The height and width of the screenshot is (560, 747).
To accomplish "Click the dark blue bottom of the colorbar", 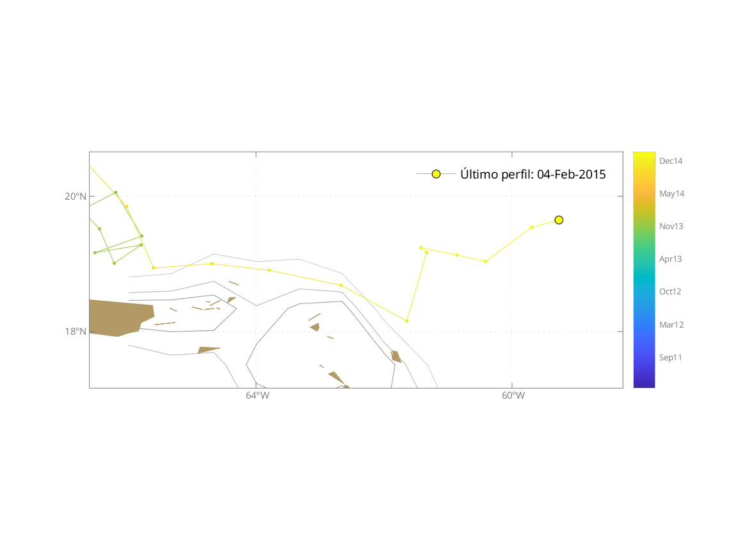I will [x=644, y=383].
